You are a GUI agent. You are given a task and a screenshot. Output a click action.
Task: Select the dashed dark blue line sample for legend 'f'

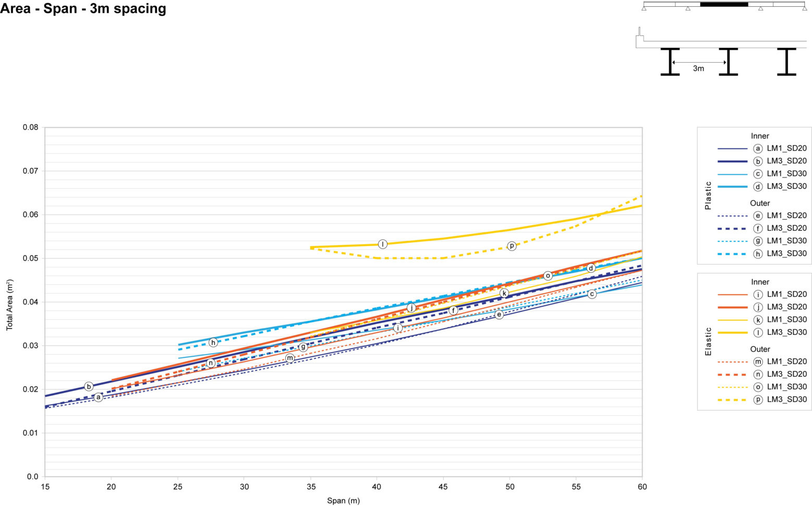click(732, 228)
